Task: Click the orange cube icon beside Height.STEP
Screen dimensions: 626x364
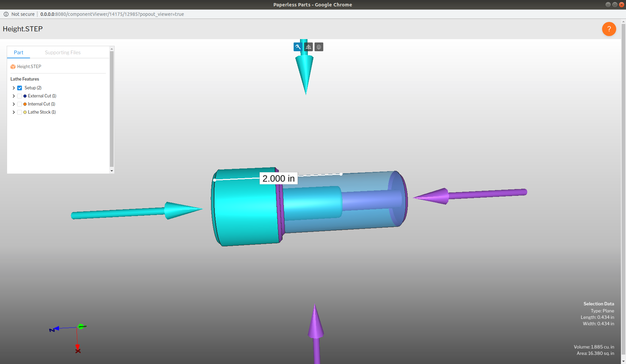Action: click(x=13, y=66)
